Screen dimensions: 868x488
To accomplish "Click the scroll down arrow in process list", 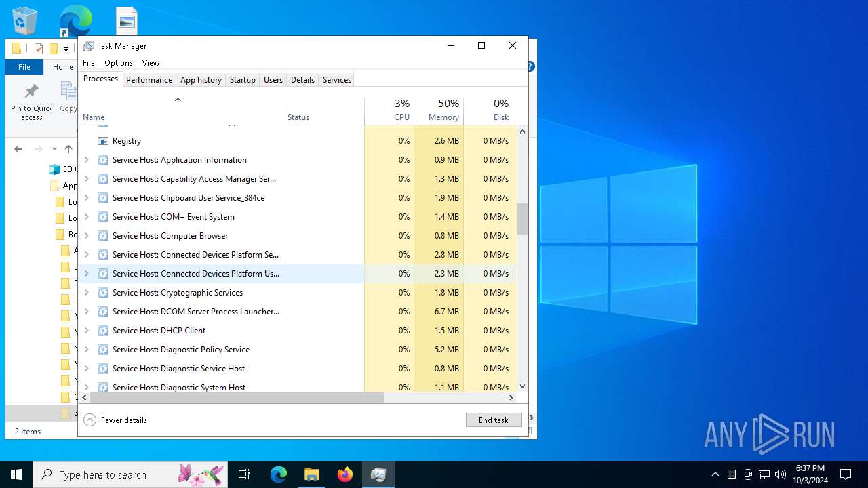I will (x=523, y=386).
